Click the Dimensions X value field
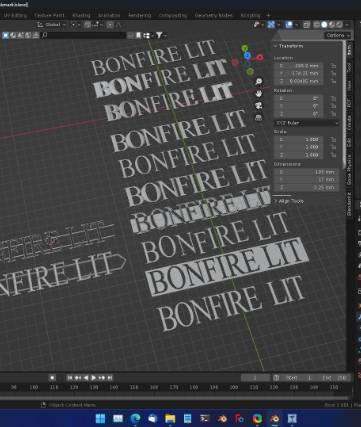The width and height of the screenshot is (361, 427). click(x=306, y=172)
